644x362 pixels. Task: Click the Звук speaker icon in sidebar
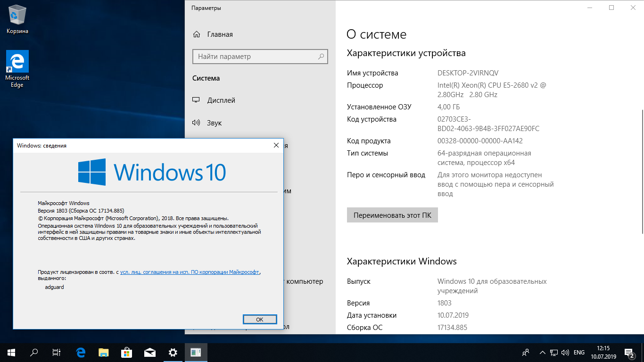click(196, 123)
